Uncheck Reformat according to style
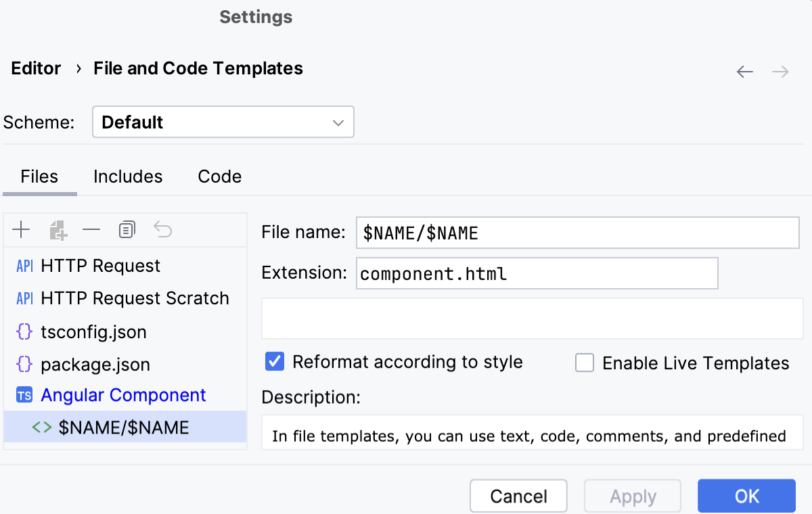 pyautogui.click(x=273, y=363)
